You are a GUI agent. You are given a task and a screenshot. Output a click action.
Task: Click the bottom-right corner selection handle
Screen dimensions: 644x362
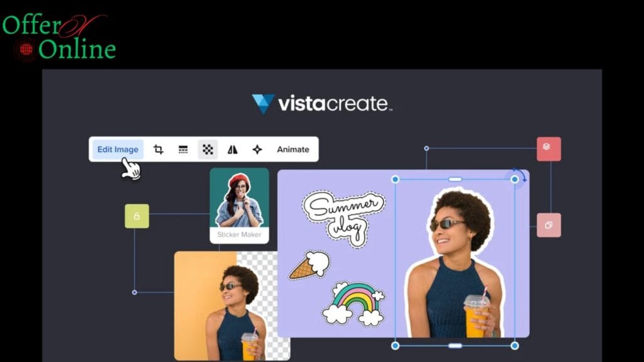[514, 346]
